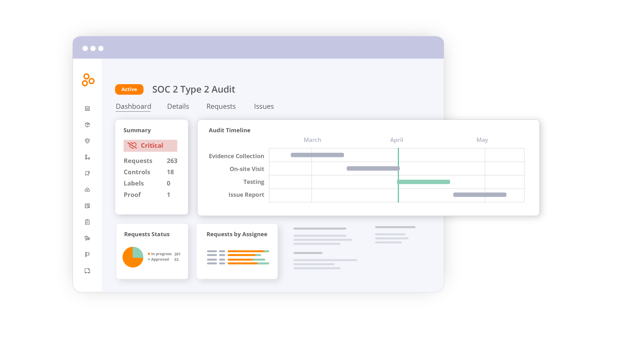The image size is (644, 362).
Task: Click the cloud upload sidebar icon
Action: pyautogui.click(x=87, y=190)
